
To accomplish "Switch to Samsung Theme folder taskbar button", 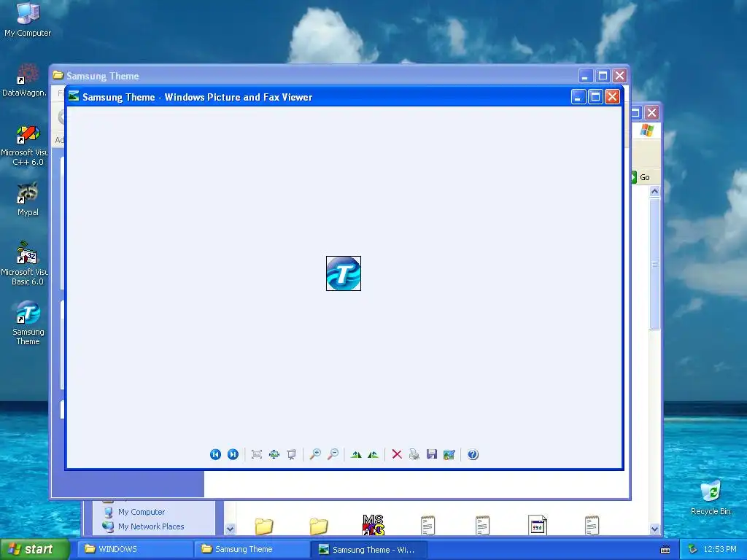I will pyautogui.click(x=252, y=549).
